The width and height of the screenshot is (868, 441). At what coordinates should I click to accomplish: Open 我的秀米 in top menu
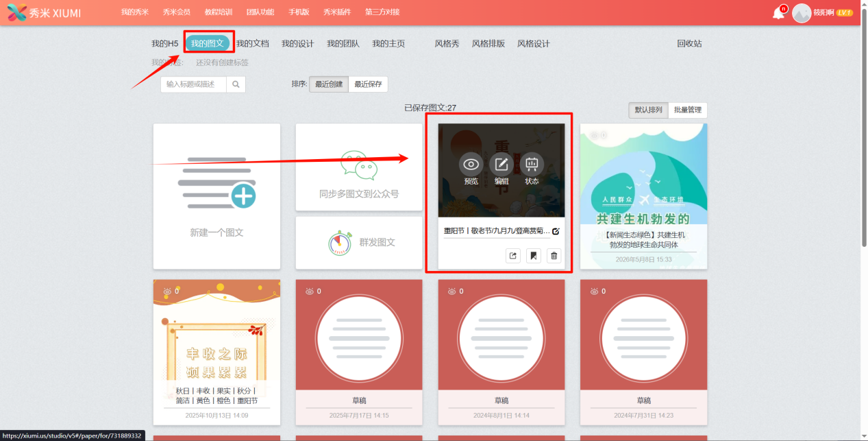[135, 12]
